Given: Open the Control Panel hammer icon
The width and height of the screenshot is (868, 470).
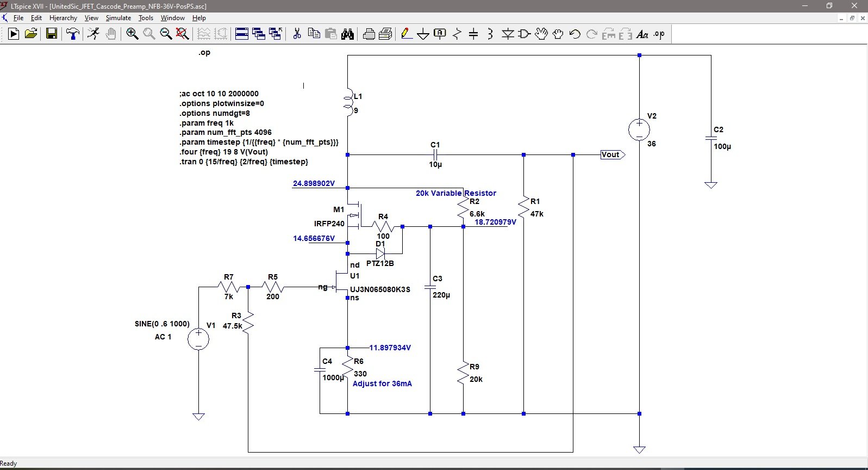Looking at the screenshot, I should [x=73, y=34].
